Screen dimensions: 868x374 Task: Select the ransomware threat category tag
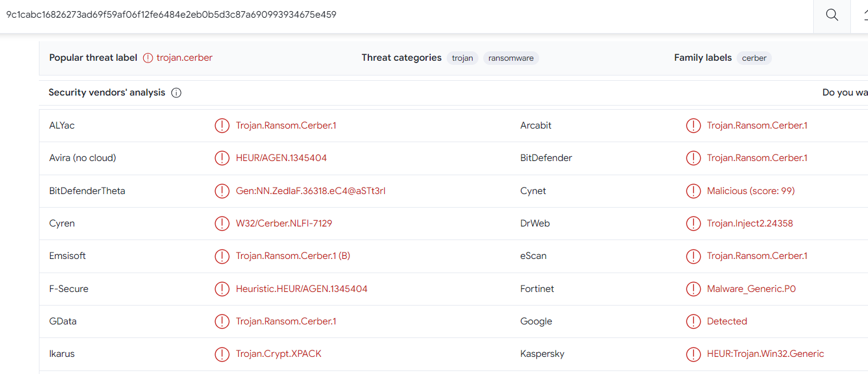point(511,58)
